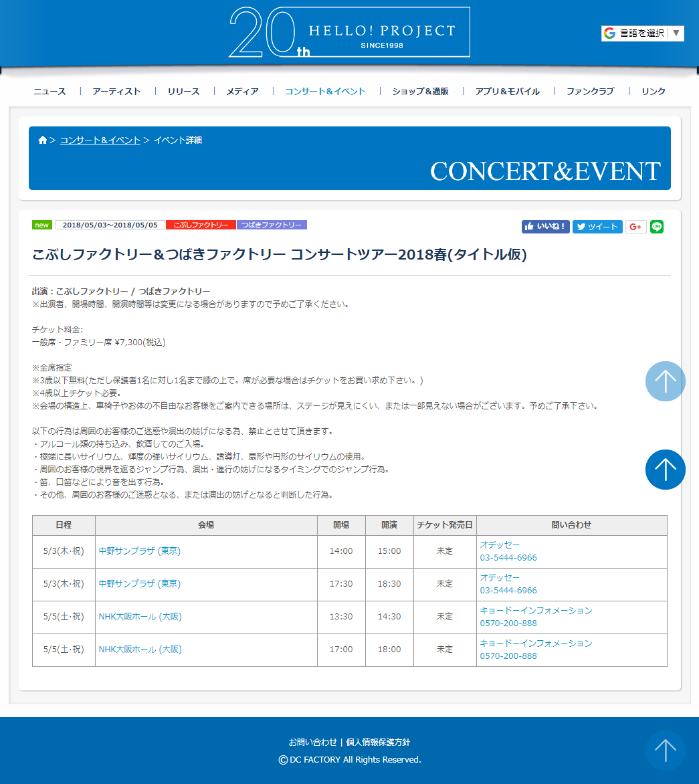This screenshot has height=784, width=699.
Task: Click breadcrumb link コンサート&イベント
Action: pos(100,140)
